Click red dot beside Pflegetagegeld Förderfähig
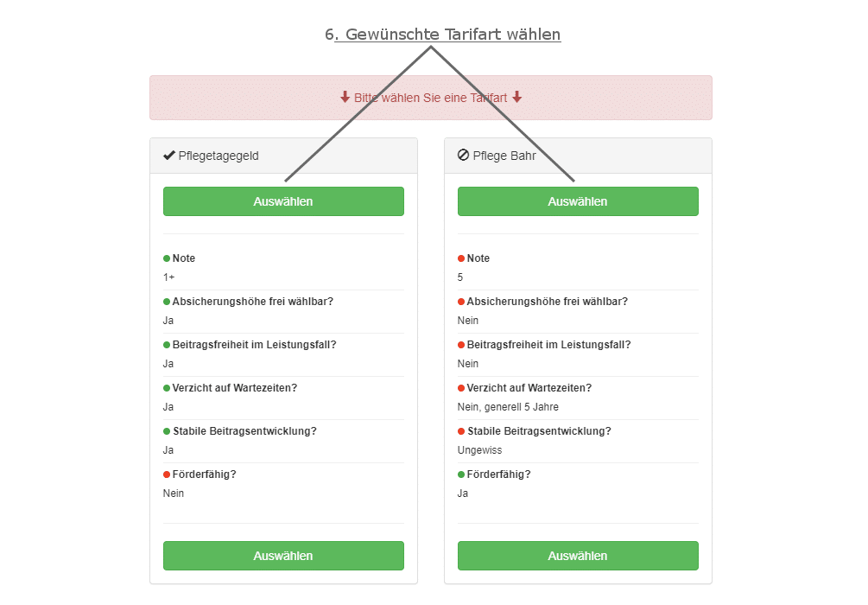 [x=167, y=474]
